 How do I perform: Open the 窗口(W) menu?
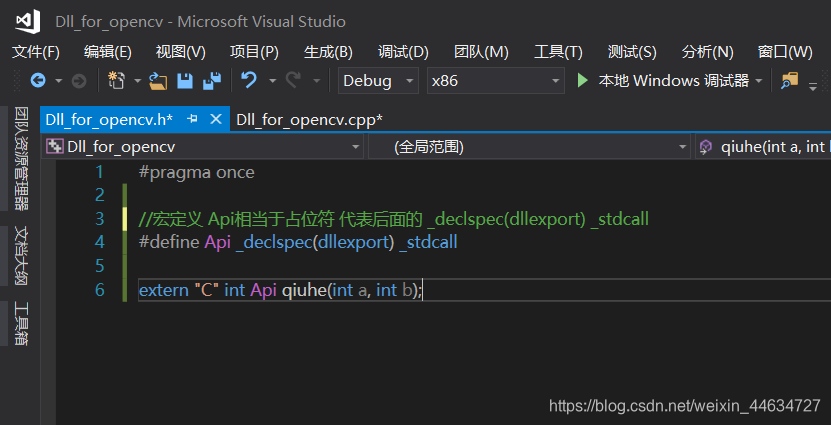pos(785,51)
